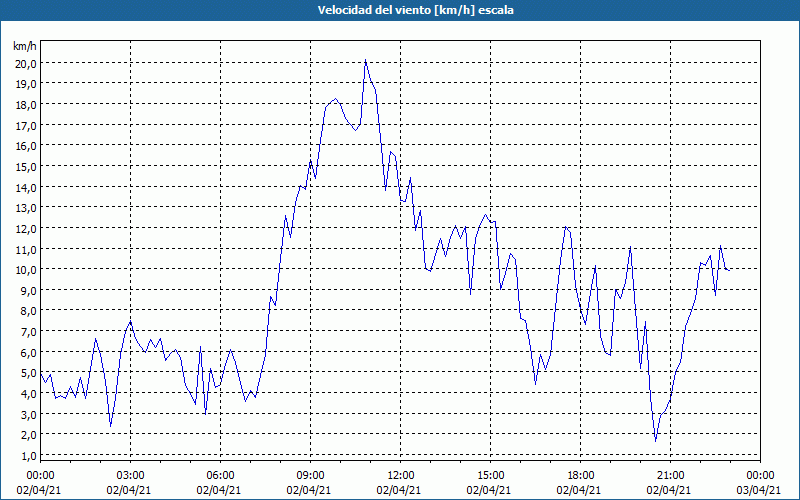800x500 pixels.
Task: Click the 12:00 time axis label
Action: [401, 476]
